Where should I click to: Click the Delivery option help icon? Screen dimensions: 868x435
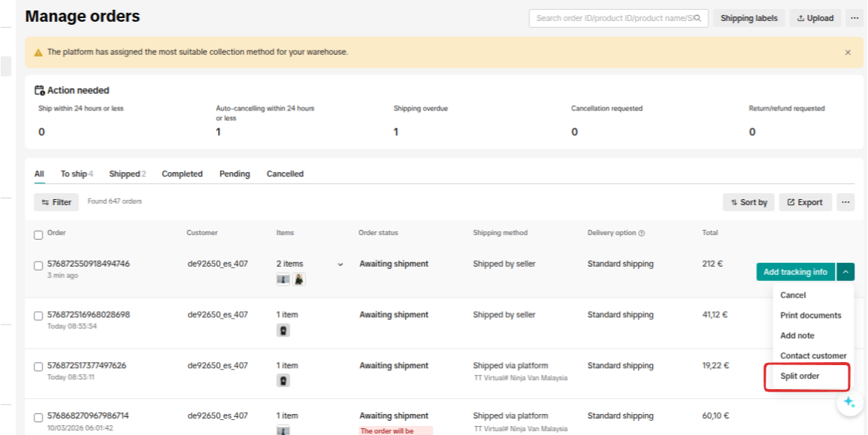642,233
